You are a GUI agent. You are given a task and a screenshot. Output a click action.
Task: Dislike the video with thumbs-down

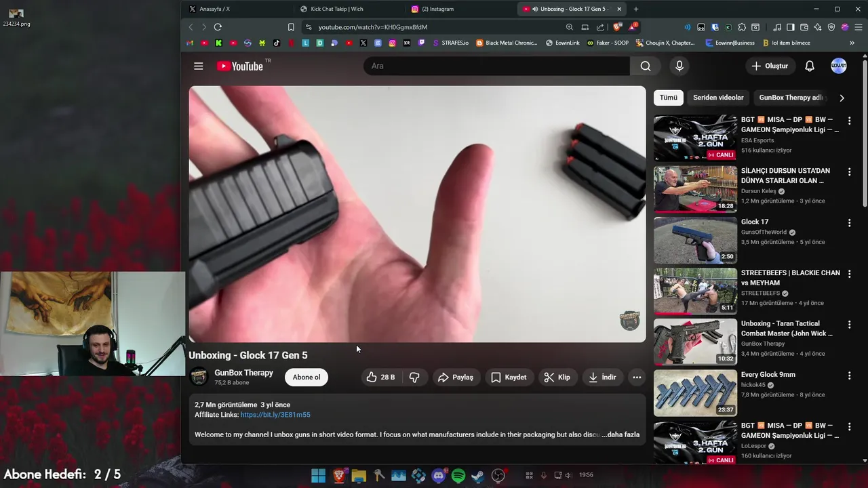(x=414, y=378)
